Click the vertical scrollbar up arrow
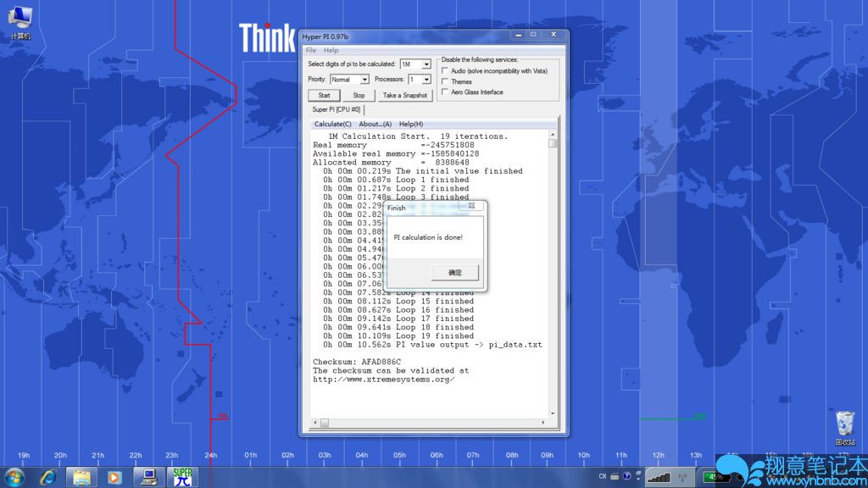 pyautogui.click(x=553, y=135)
